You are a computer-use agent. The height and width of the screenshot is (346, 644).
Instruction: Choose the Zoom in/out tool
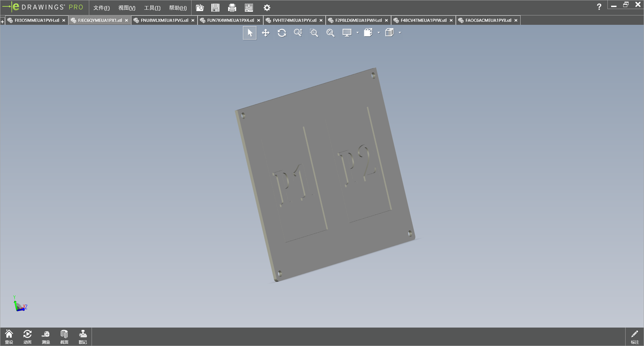point(298,33)
